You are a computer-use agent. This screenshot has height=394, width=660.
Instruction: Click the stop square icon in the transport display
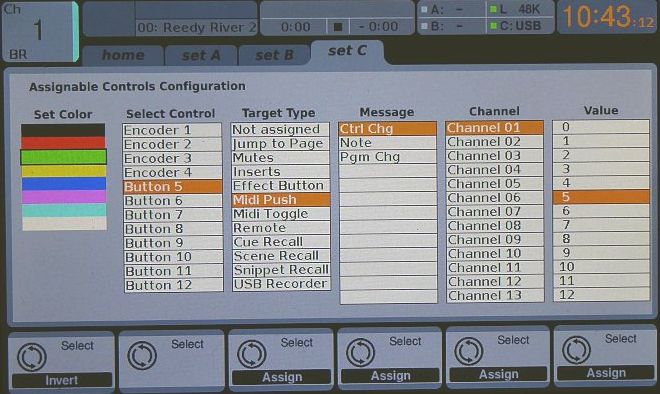(338, 27)
